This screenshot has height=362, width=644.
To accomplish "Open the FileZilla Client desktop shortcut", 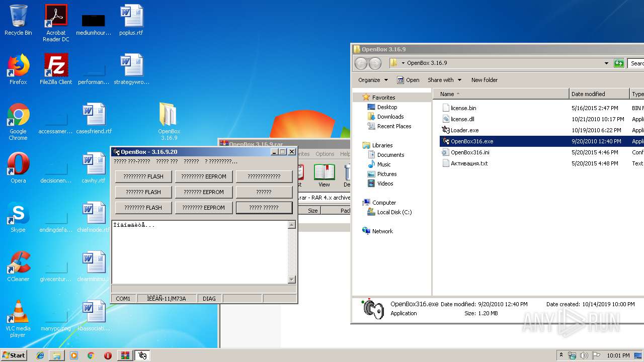I will tap(56, 69).
